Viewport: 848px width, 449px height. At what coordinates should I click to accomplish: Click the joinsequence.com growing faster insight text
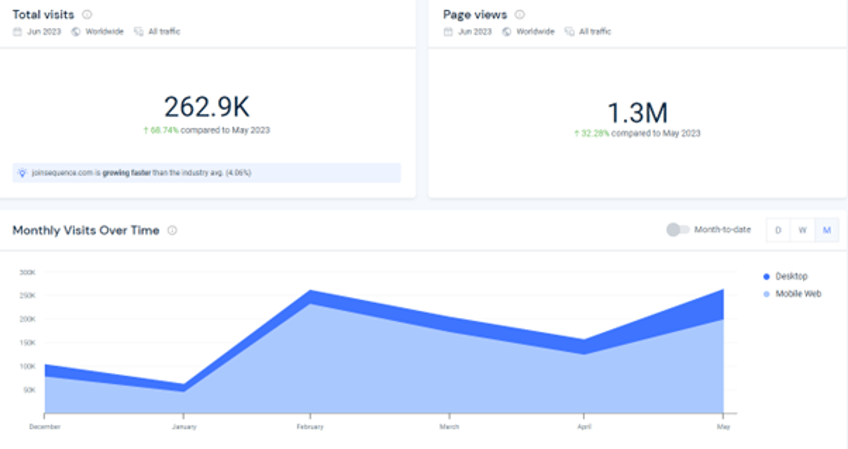[x=141, y=173]
